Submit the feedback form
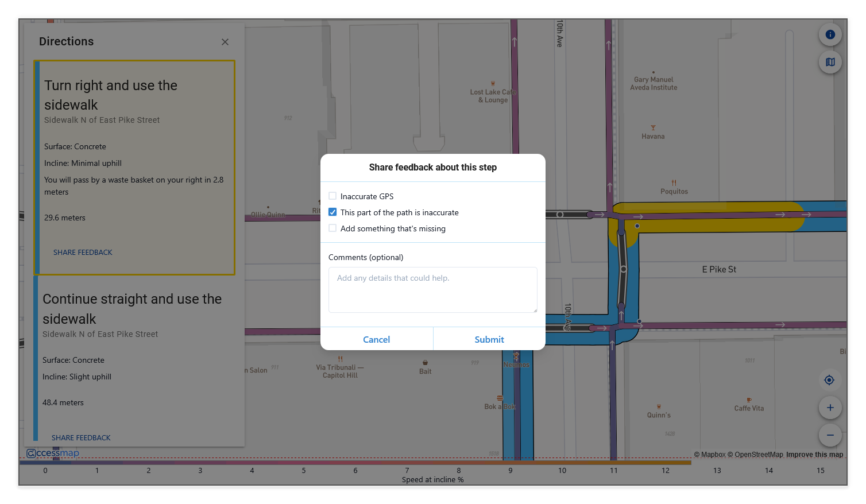Image resolution: width=866 pixels, height=504 pixels. click(489, 339)
